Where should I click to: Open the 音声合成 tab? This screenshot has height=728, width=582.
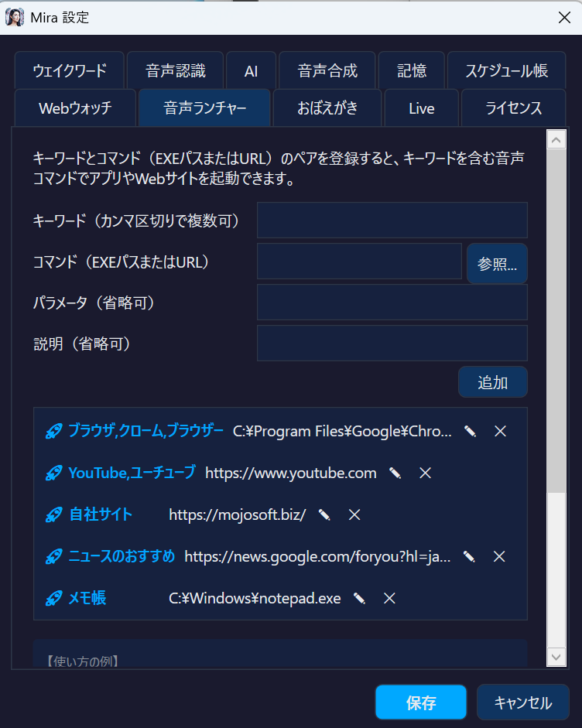[x=327, y=70]
